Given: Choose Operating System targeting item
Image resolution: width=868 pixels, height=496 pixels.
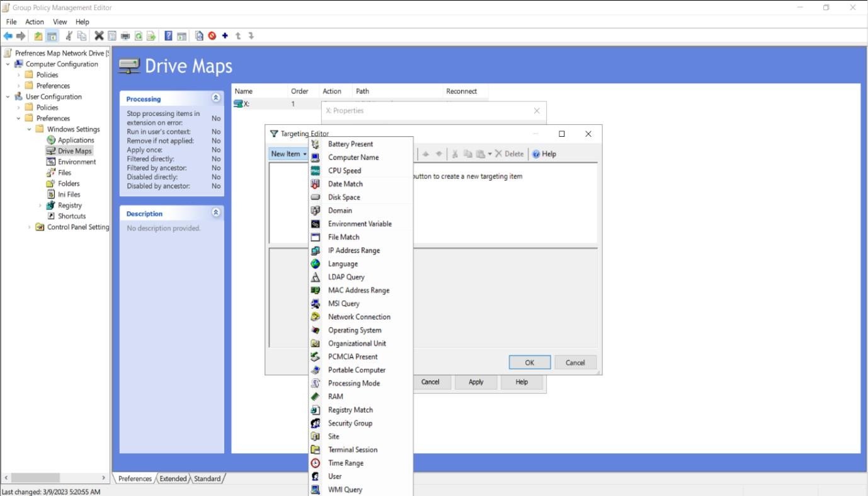Looking at the screenshot, I should (x=361, y=330).
